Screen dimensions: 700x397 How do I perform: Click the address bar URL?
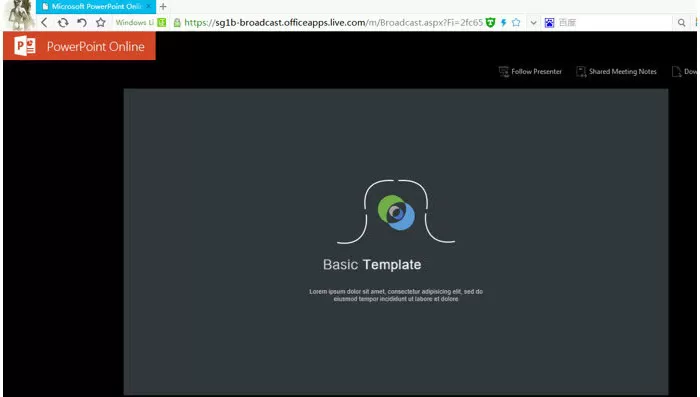click(333, 22)
